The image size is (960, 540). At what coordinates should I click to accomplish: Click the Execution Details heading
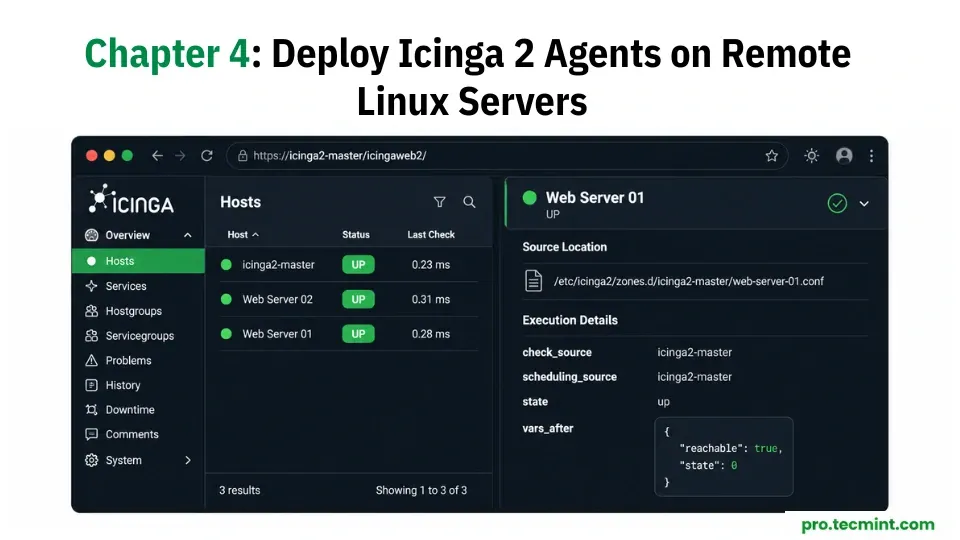(570, 320)
